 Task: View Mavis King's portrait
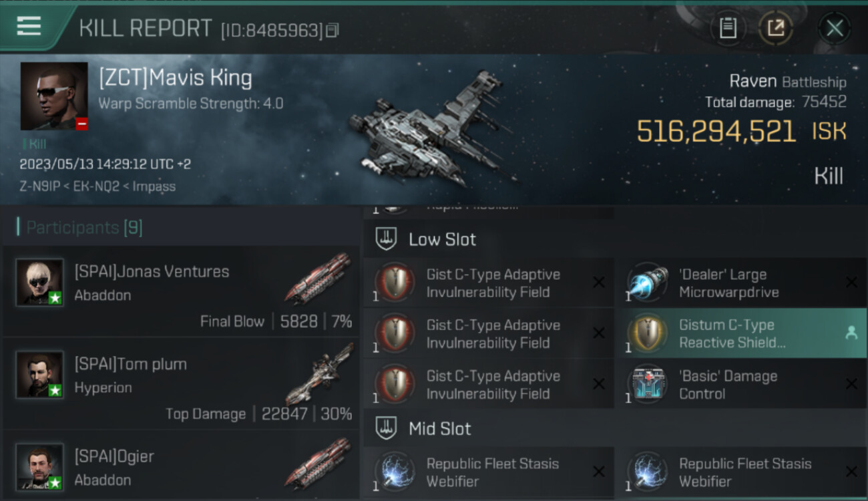(x=54, y=96)
